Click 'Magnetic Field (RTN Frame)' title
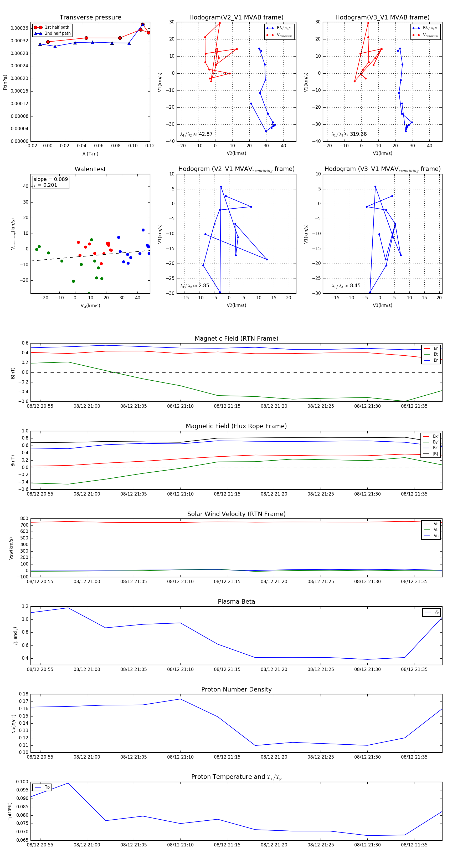Viewport: 473px width, 868px height. (236, 338)
